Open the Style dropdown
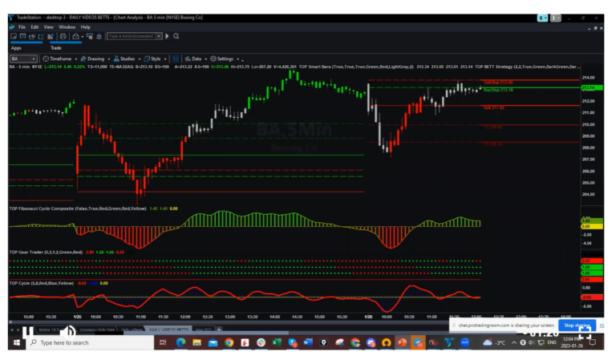The width and height of the screenshot is (616, 364). coord(156,59)
